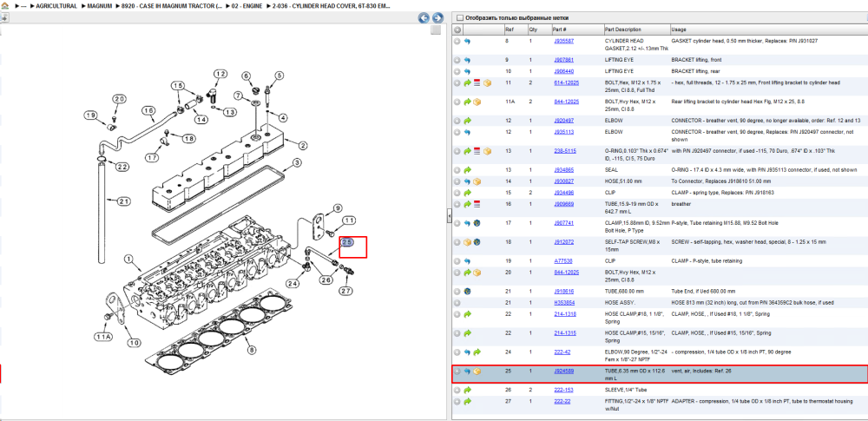Image resolution: width=868 pixels, height=421 pixels.
Task: Click the add-all plus icon in the table header
Action: (457, 30)
